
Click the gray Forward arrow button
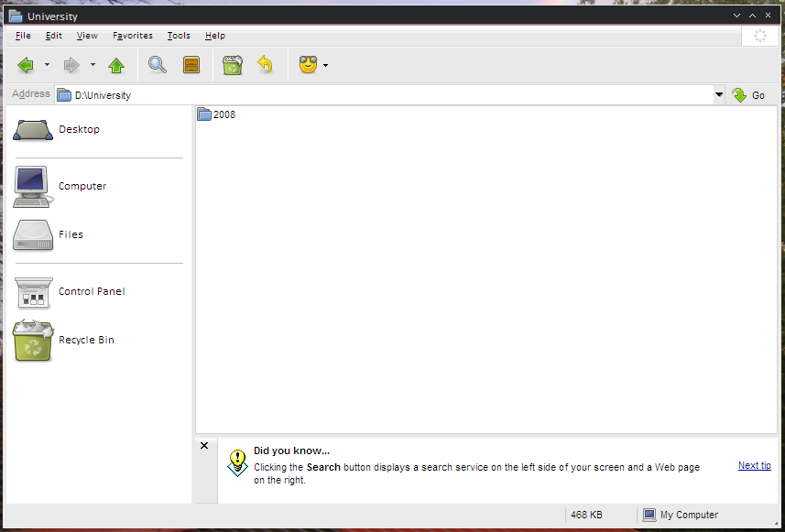71,65
